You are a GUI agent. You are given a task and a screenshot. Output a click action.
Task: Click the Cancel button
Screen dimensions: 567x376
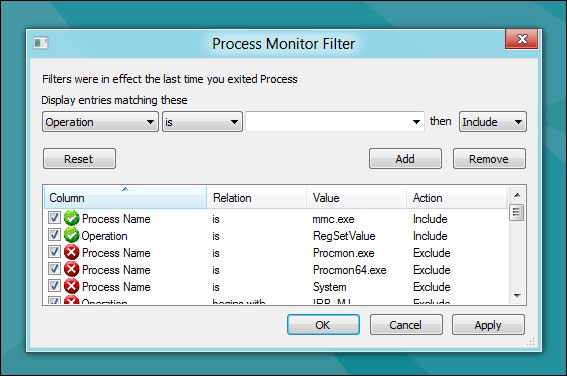(406, 325)
